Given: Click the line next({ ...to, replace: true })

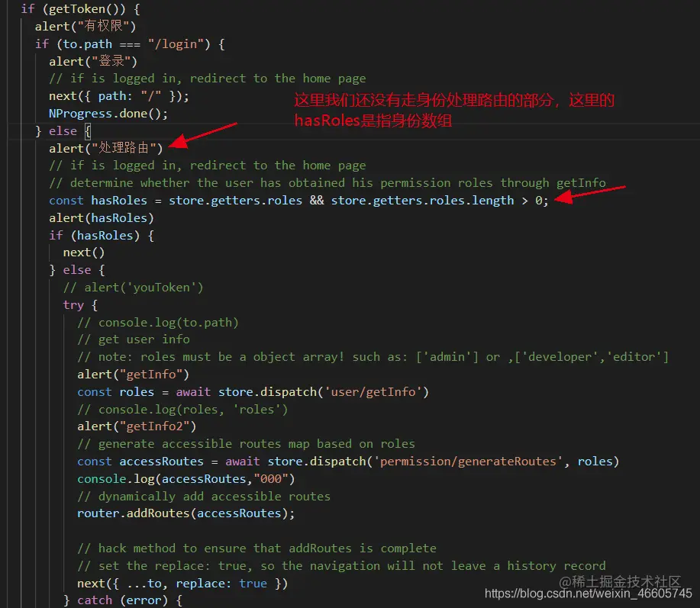Looking at the screenshot, I should [x=182, y=583].
